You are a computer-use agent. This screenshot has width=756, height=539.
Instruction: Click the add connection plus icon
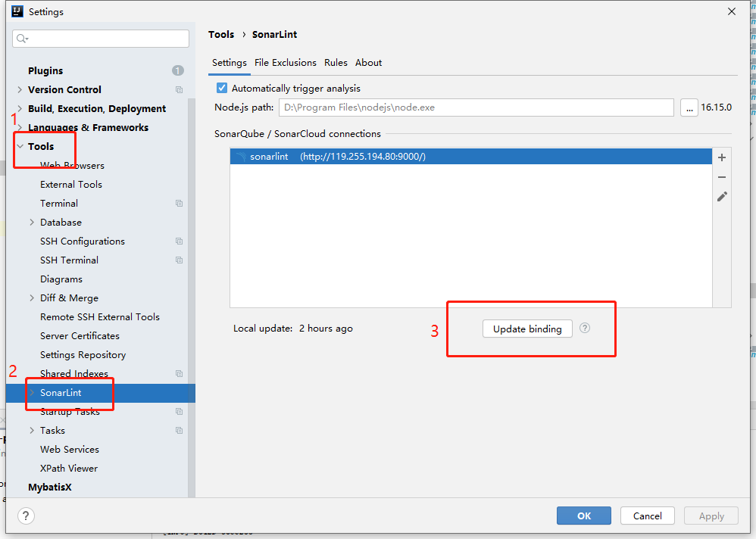[722, 157]
